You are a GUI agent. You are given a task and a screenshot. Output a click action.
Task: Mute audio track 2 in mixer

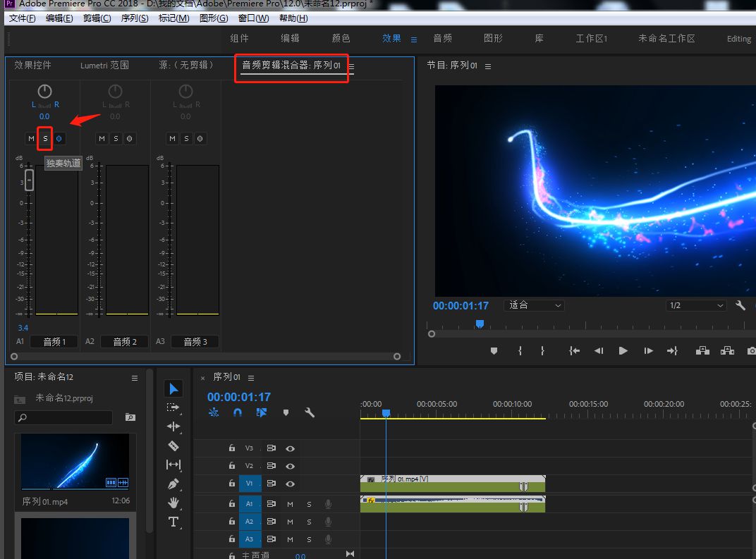tap(102, 138)
